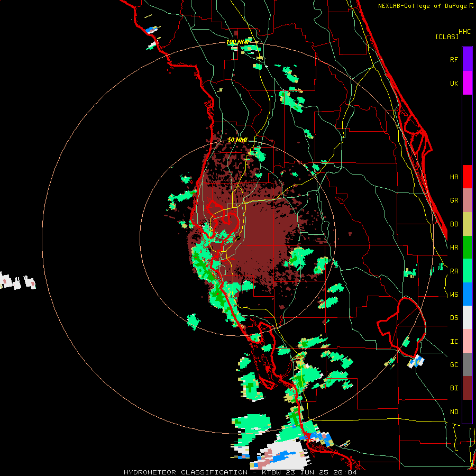Click the 'HYDROMETEOR CLASSIFICATION' product title
The width and height of the screenshot is (476, 476).
point(186,472)
